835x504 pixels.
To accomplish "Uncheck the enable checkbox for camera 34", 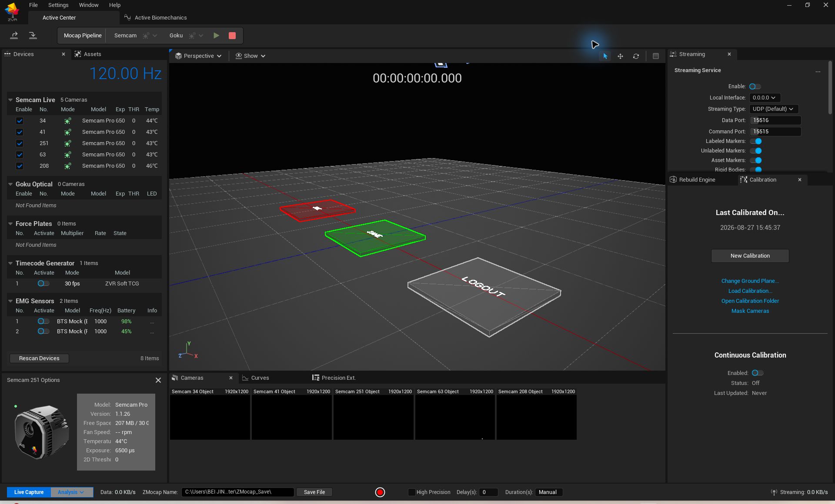I will pyautogui.click(x=20, y=121).
